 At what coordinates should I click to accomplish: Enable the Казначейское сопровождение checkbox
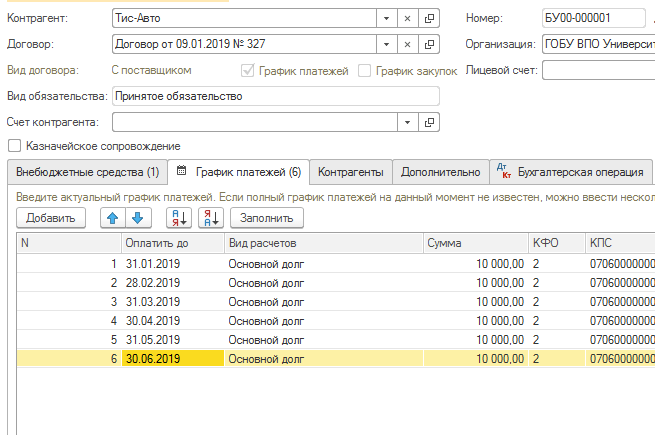(14, 146)
